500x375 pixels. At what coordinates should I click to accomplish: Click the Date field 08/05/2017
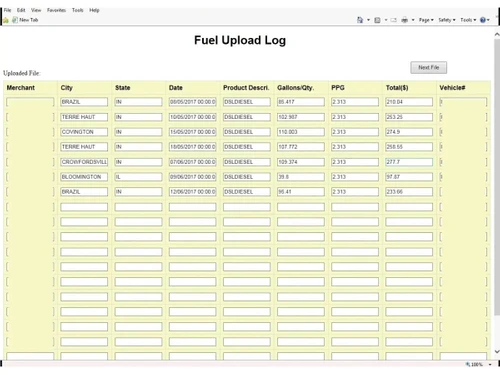coord(192,102)
